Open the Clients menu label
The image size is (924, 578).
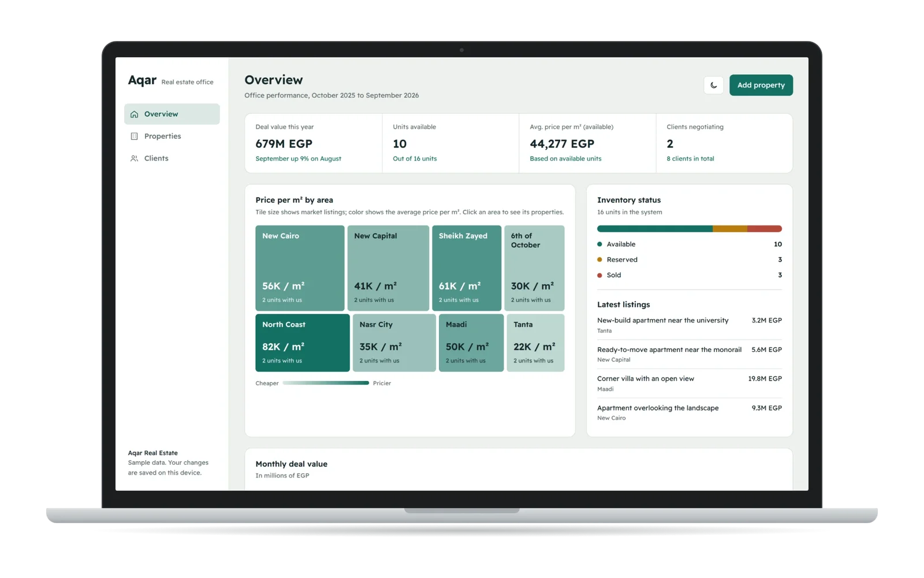[x=156, y=158]
